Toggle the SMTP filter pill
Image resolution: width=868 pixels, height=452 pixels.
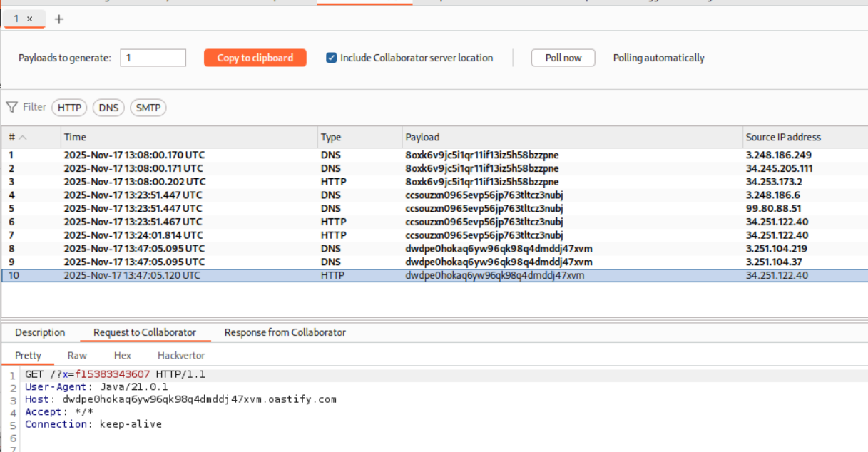pos(148,108)
